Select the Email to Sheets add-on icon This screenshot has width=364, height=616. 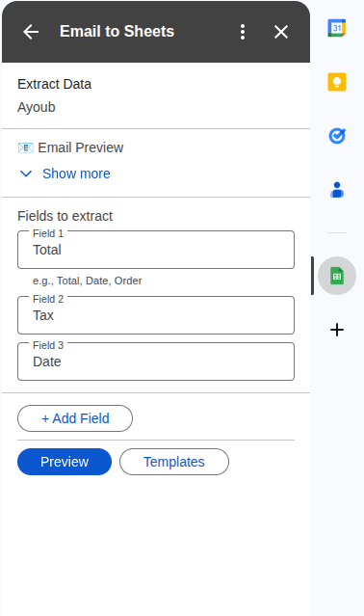coord(337,276)
